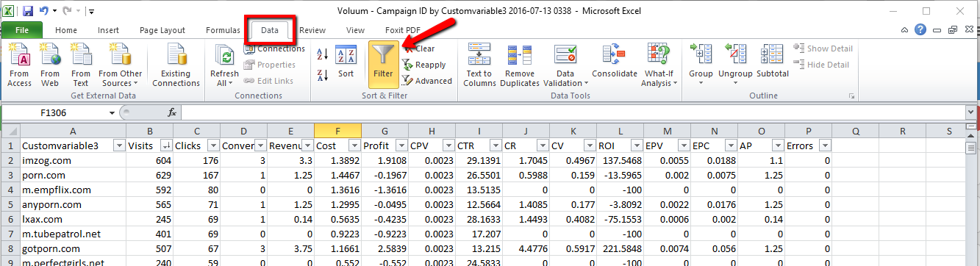This screenshot has height=266, width=980.
Task: Click Remove Duplicates
Action: [x=521, y=65]
